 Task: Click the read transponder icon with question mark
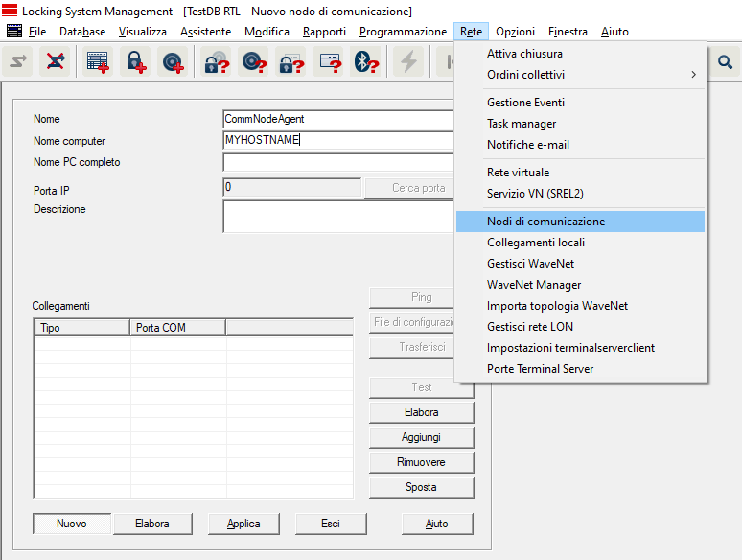(x=254, y=62)
